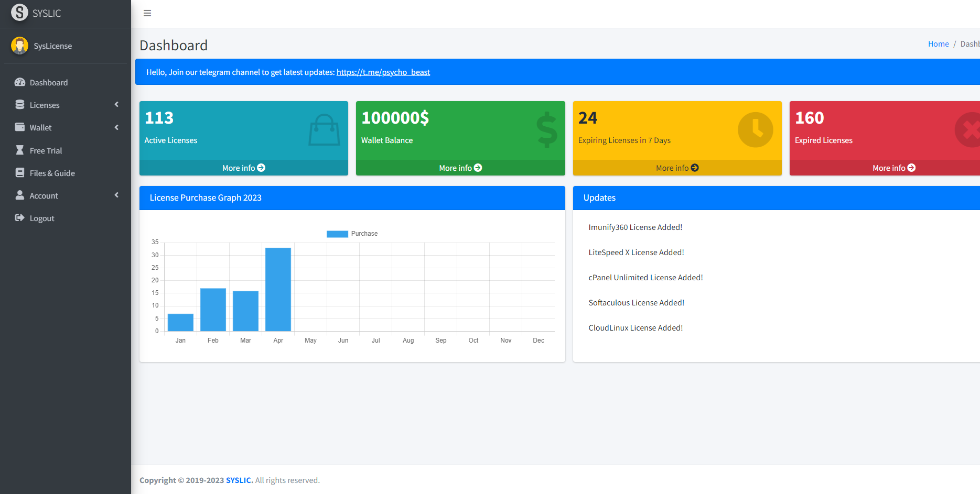Select Dashboard in the sidebar menu
The height and width of the screenshot is (494, 980).
tap(48, 82)
